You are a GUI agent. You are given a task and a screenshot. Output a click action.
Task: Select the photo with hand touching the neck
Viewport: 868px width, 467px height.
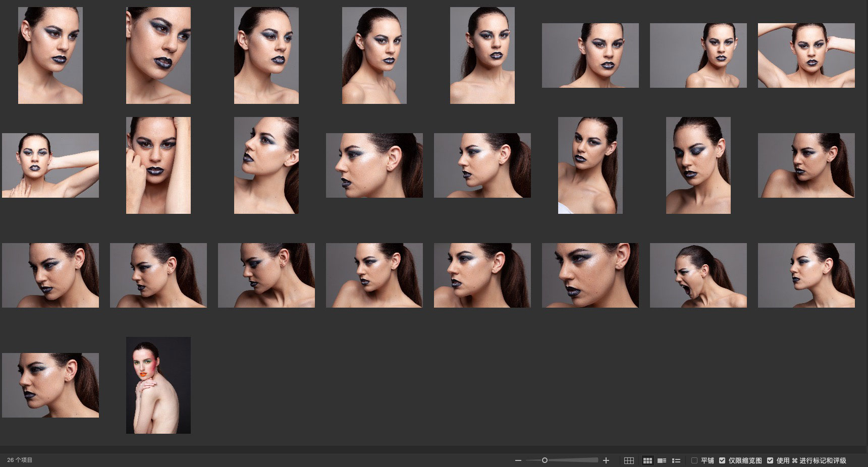50,165
